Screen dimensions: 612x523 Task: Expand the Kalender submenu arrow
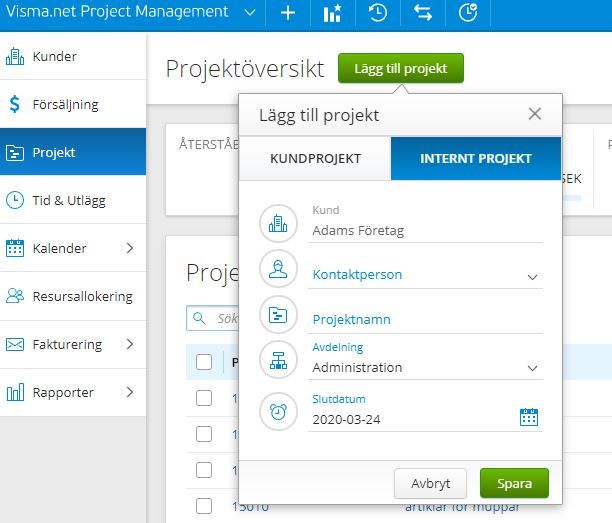[129, 248]
